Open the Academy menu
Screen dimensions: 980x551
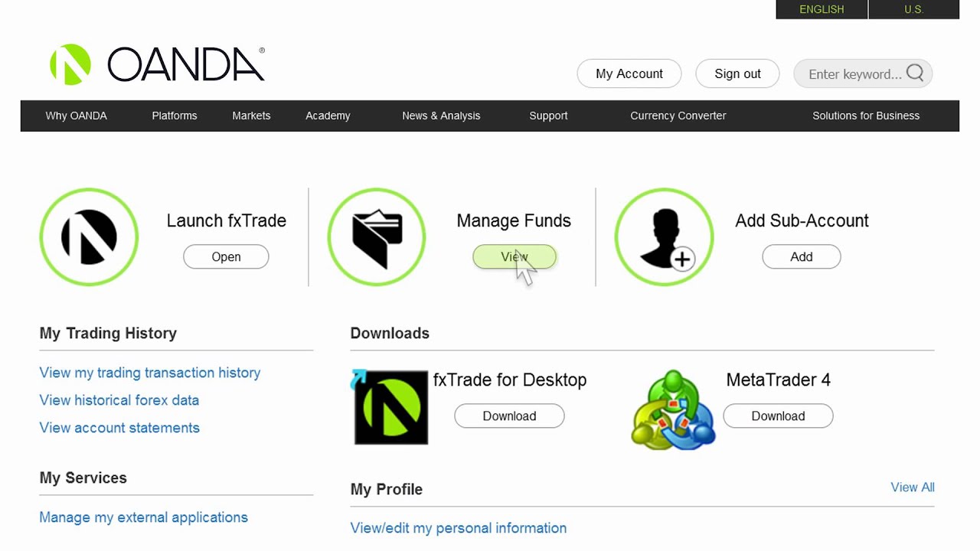[328, 116]
